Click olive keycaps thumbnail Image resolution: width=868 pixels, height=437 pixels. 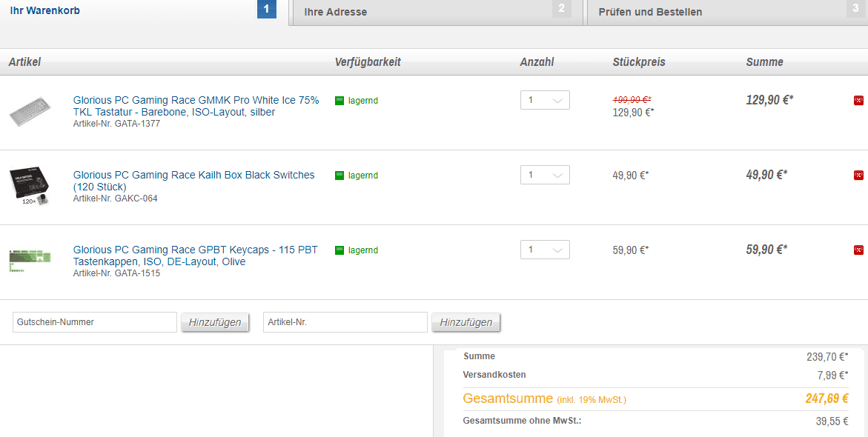click(x=30, y=260)
